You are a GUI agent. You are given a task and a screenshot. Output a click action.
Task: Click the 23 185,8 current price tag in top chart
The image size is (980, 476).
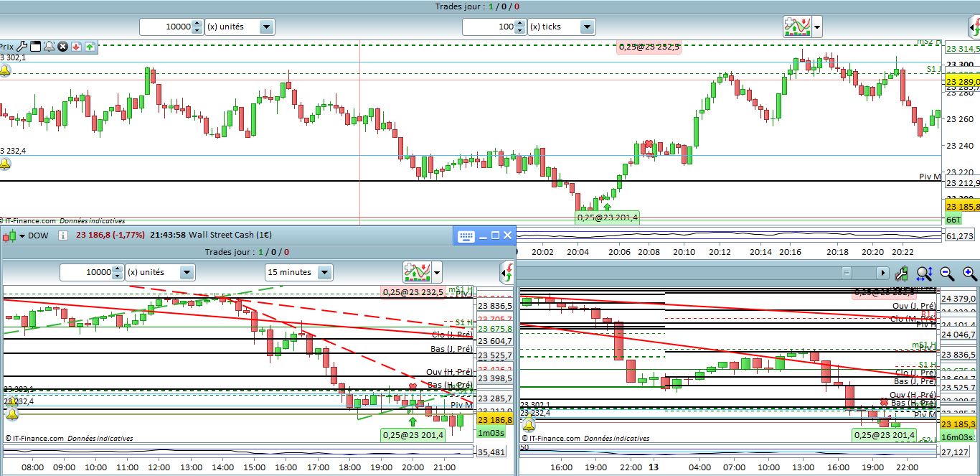[x=963, y=206]
